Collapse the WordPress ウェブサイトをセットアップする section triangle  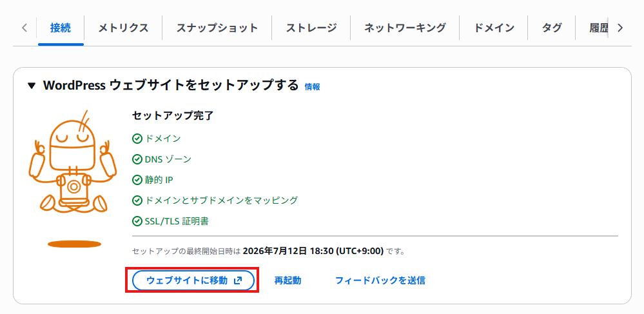(32, 86)
